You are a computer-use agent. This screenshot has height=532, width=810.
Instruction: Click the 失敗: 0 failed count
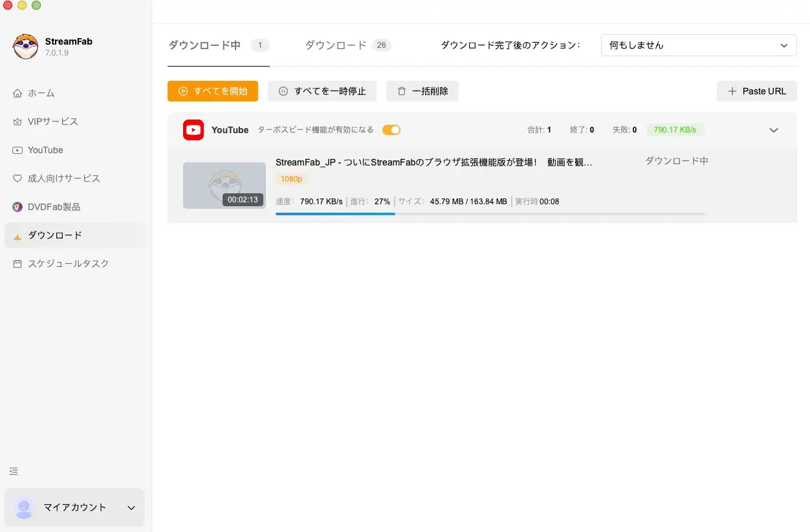click(624, 130)
